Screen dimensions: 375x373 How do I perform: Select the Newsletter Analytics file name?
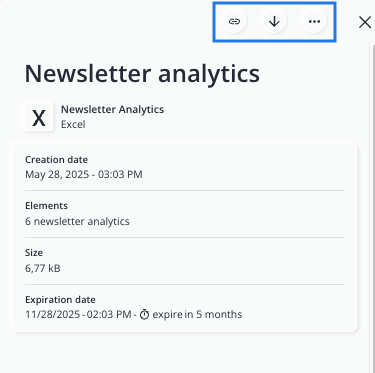point(112,109)
